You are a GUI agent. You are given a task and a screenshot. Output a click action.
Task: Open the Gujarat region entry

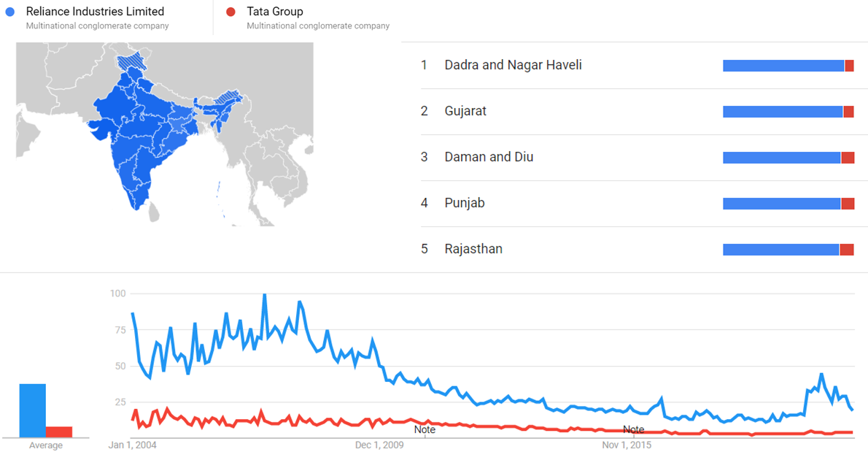[x=644, y=112]
